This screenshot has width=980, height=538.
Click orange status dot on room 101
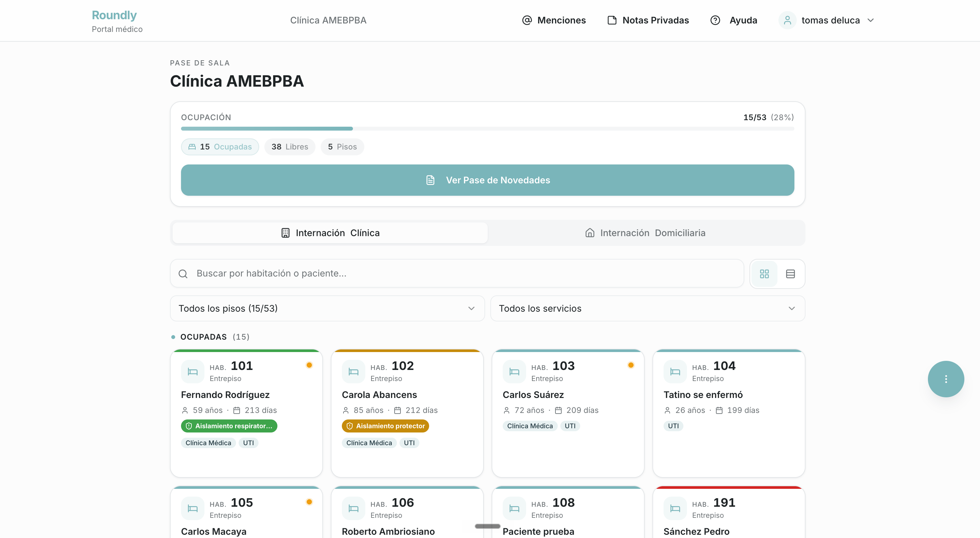pyautogui.click(x=309, y=365)
